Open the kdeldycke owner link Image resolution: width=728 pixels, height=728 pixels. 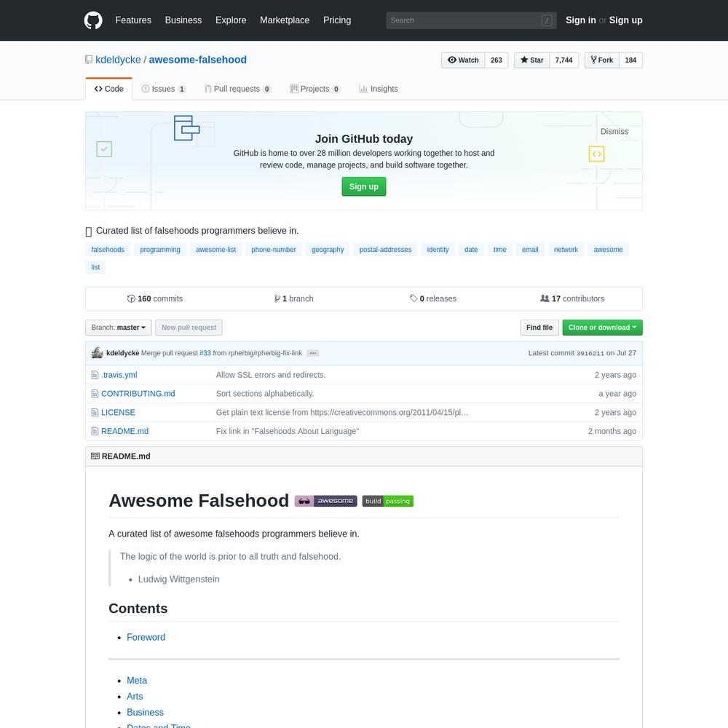point(118,60)
